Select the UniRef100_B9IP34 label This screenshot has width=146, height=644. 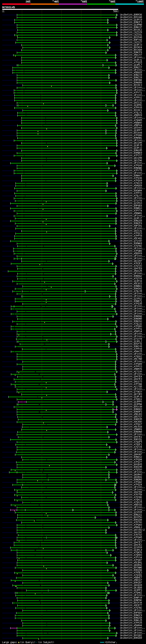tap(131, 603)
